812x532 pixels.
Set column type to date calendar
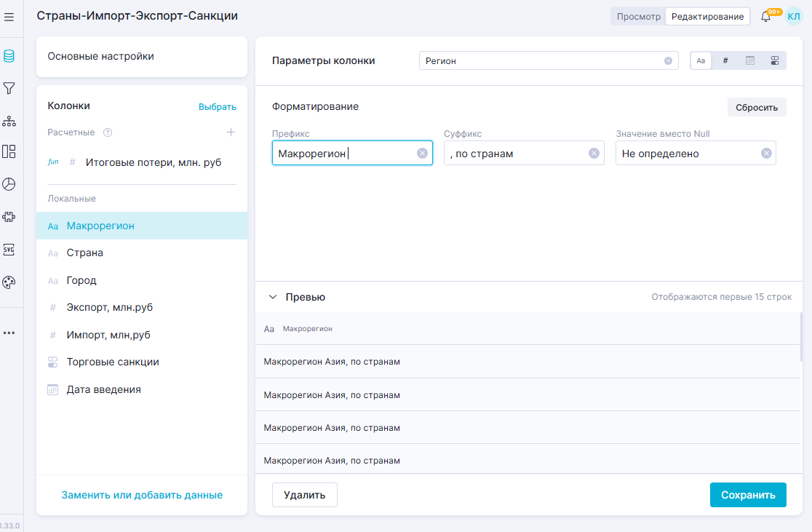click(x=750, y=61)
